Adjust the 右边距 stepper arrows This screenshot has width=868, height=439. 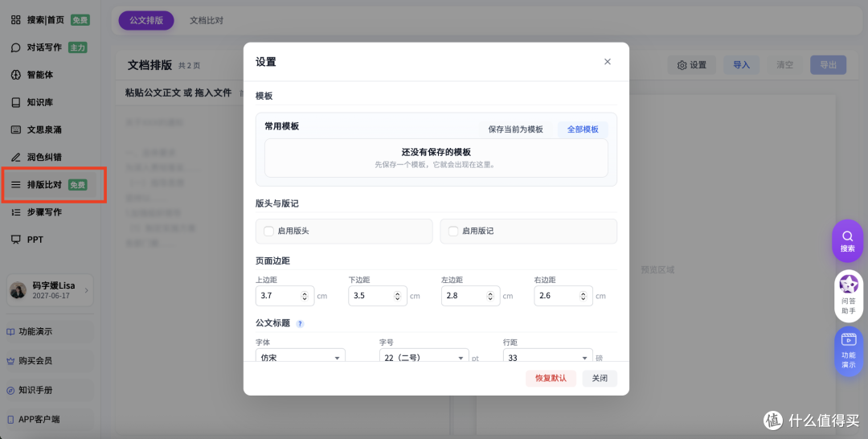point(583,296)
